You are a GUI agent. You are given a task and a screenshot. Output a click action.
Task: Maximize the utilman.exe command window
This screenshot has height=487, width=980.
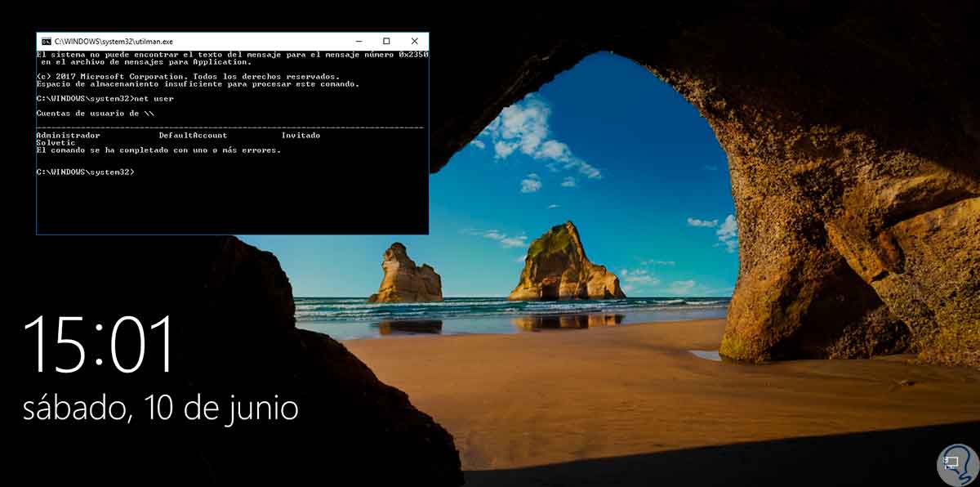[x=386, y=41]
